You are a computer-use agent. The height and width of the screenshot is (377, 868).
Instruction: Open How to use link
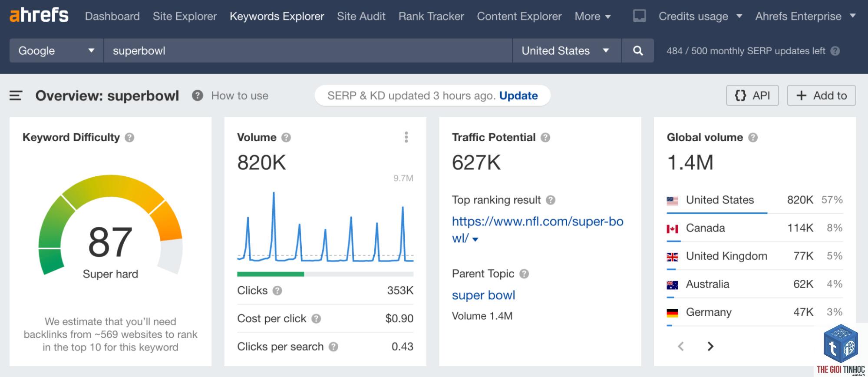click(240, 96)
